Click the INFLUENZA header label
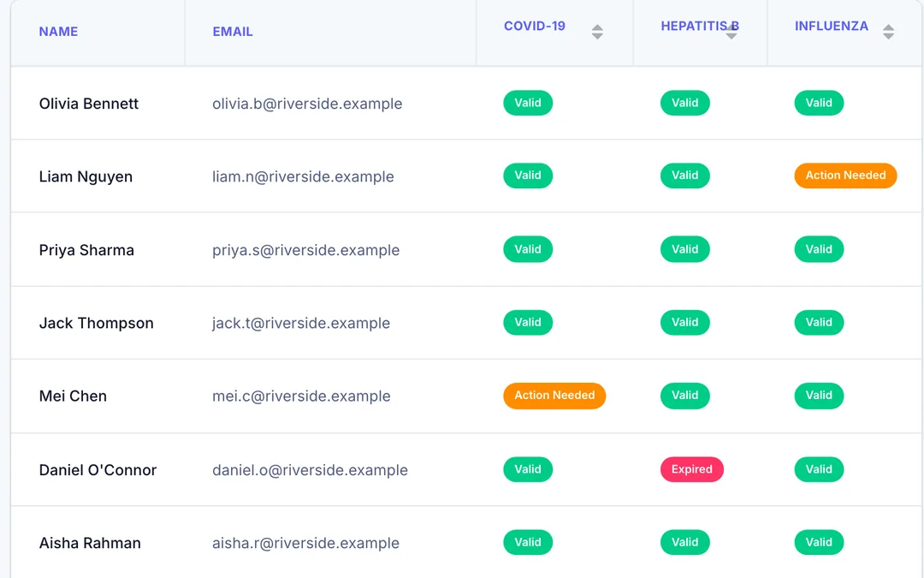Image resolution: width=924 pixels, height=578 pixels. pyautogui.click(x=832, y=26)
